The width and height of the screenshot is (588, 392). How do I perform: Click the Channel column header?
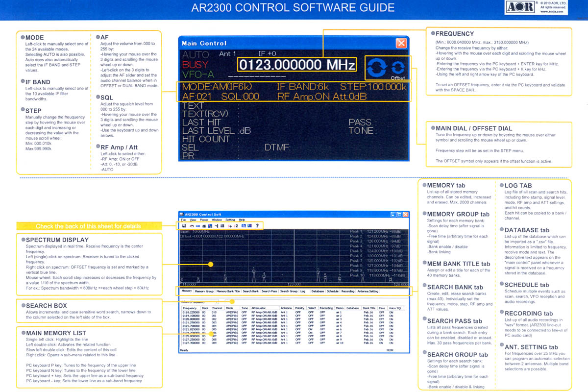[x=217, y=308]
